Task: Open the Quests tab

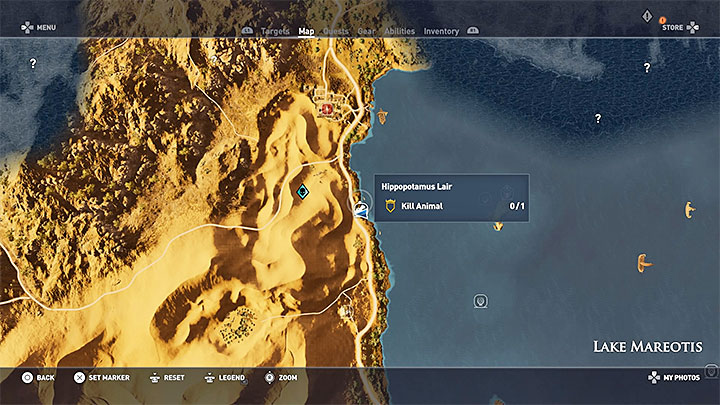Action: point(336,31)
